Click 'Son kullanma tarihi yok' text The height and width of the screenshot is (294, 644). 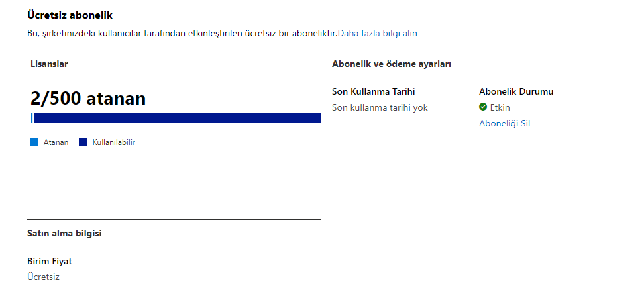pyautogui.click(x=380, y=107)
